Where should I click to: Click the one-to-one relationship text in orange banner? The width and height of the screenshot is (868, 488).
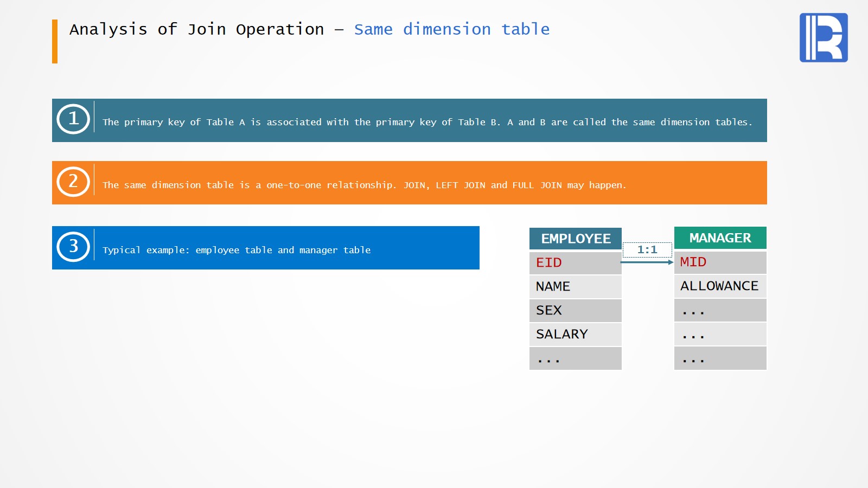[x=364, y=185]
